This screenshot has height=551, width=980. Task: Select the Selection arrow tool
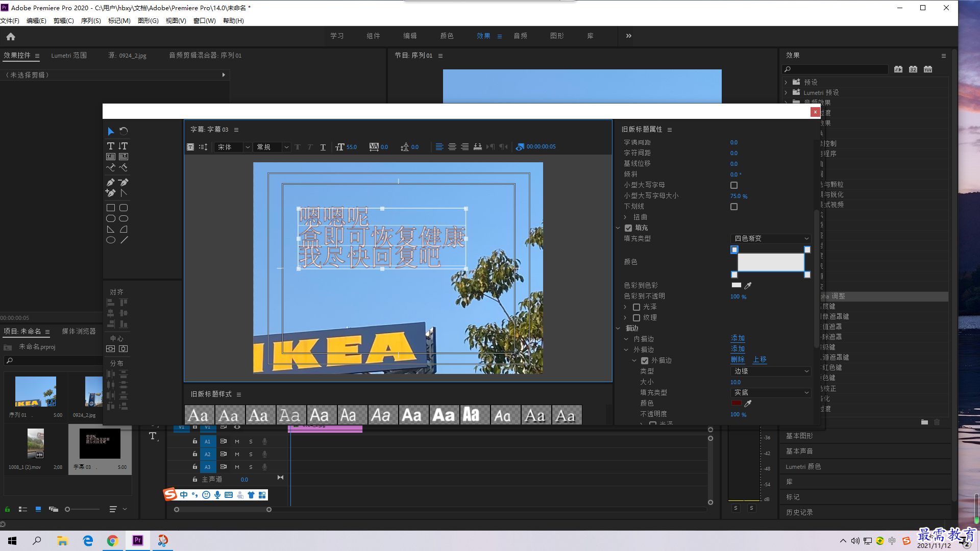pos(111,131)
